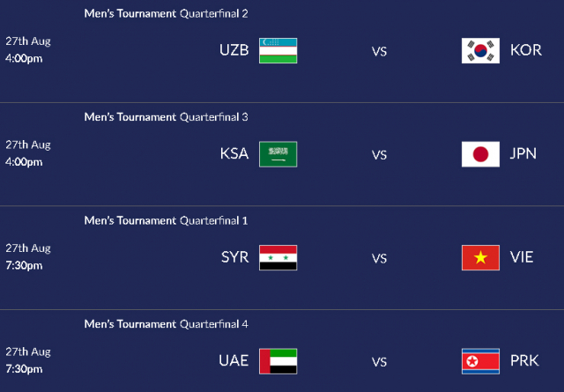Click VS in the SYR–VIE match
The image size is (564, 392).
coord(379,259)
